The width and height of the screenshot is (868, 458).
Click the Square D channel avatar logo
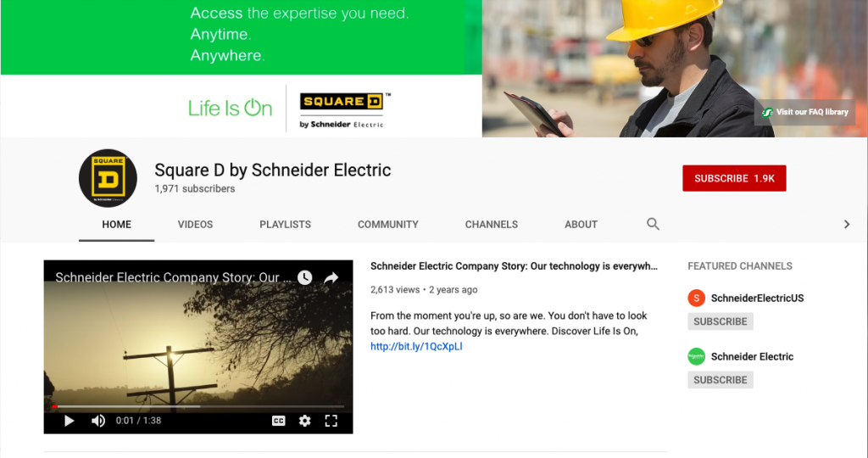(x=108, y=178)
